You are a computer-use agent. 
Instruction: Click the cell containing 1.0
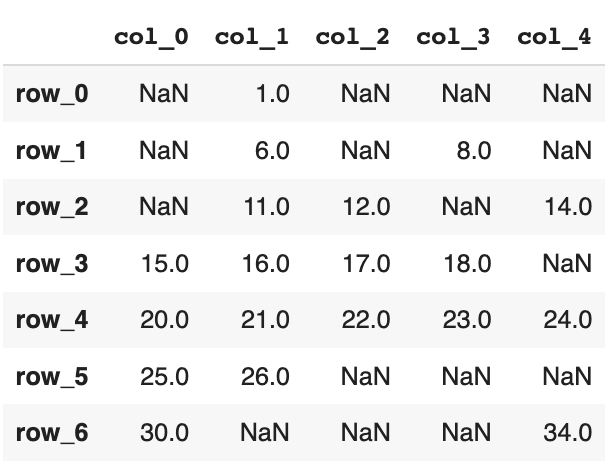(x=272, y=94)
